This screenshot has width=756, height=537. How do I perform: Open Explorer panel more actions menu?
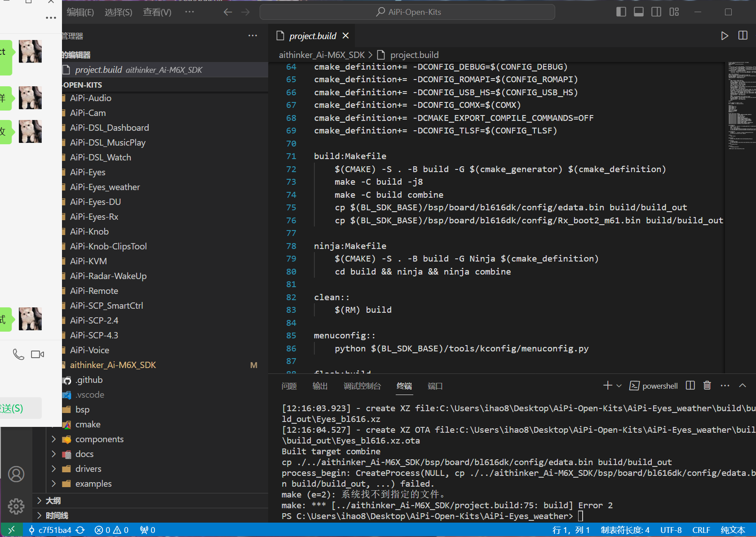tap(253, 36)
